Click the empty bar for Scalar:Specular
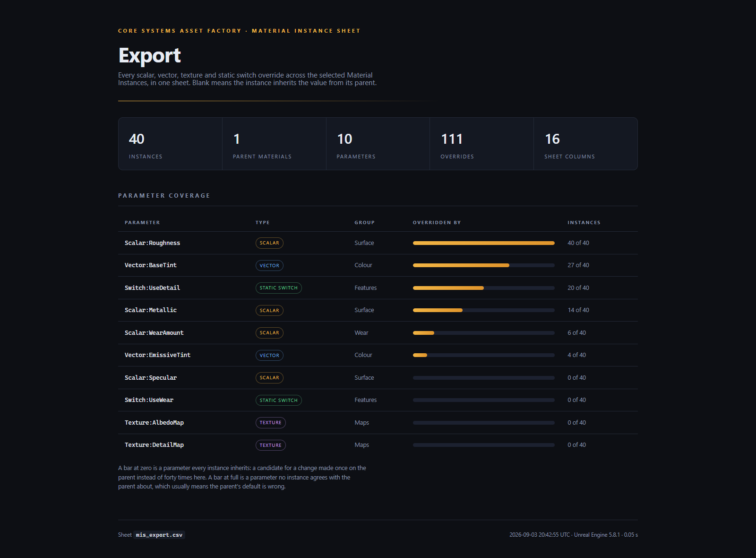The image size is (756, 558). click(483, 378)
